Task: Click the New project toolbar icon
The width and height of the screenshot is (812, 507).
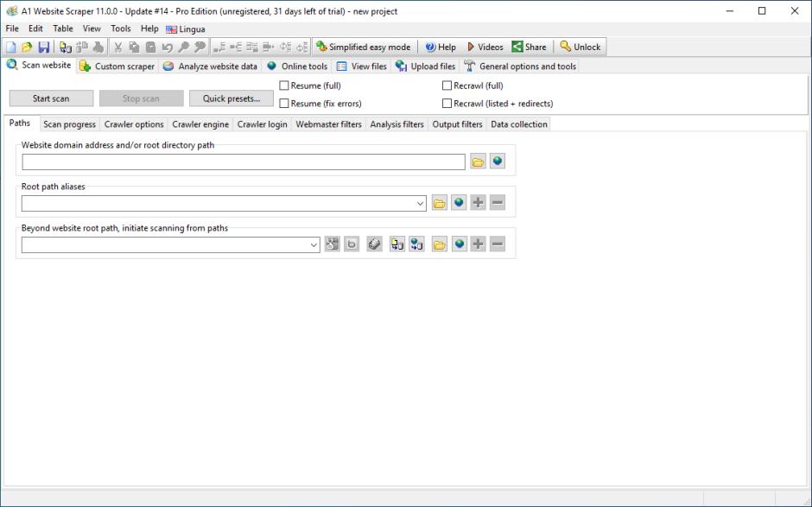Action: (11, 48)
